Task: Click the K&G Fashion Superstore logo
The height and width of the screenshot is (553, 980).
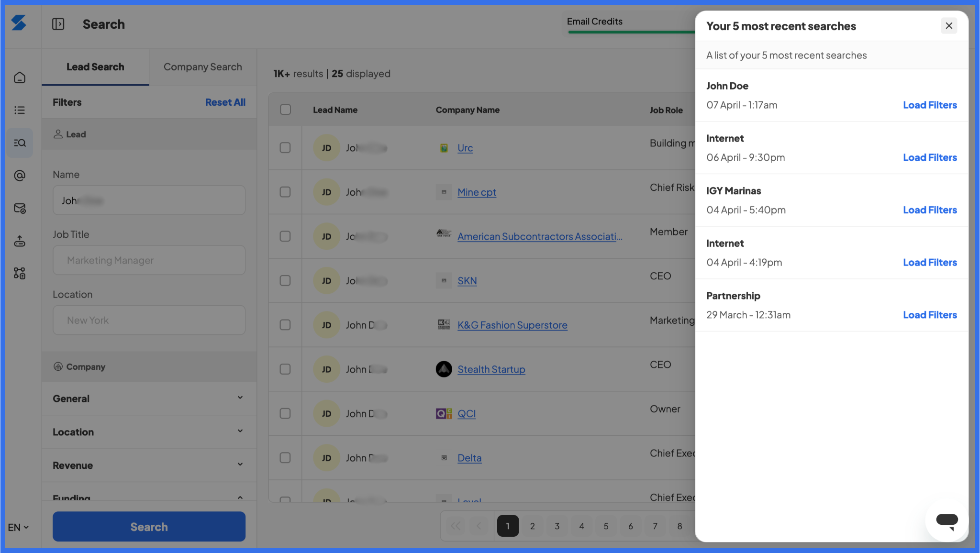Action: 444,325
